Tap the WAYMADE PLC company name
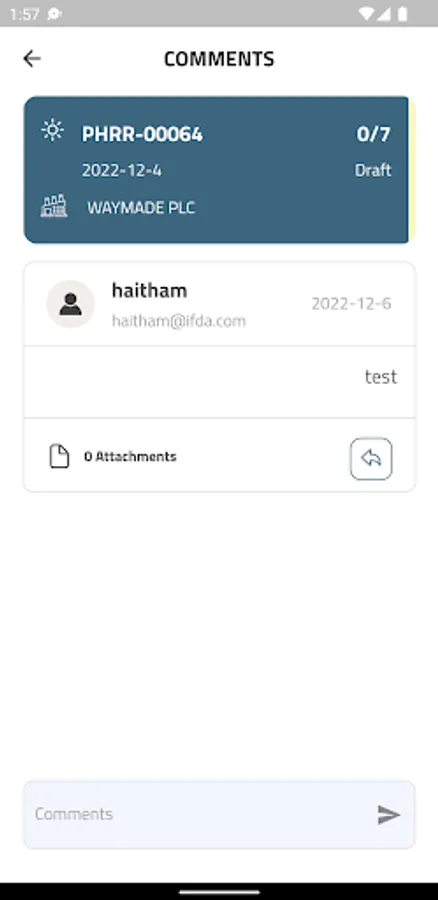This screenshot has width=438, height=900. coord(141,208)
